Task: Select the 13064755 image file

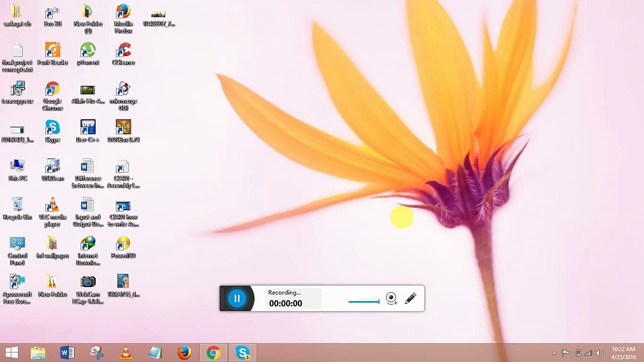Action: click(123, 287)
